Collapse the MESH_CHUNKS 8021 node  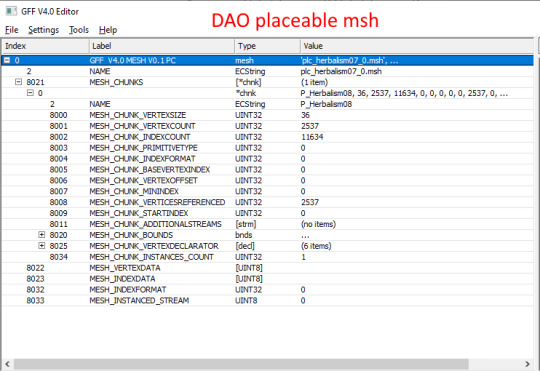(x=19, y=82)
